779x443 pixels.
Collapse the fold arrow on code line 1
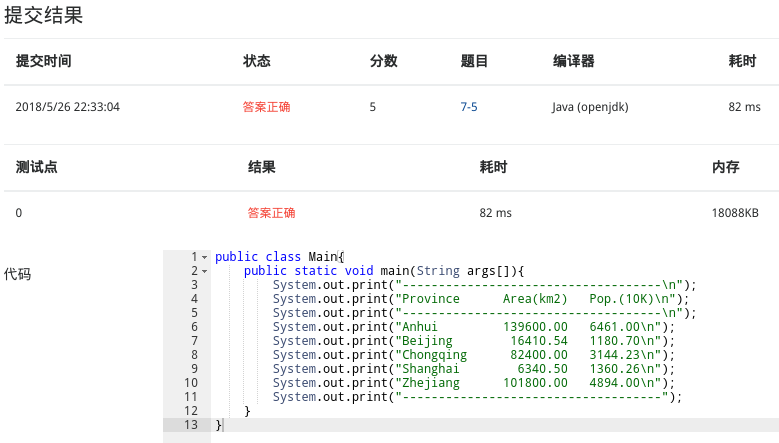point(204,257)
